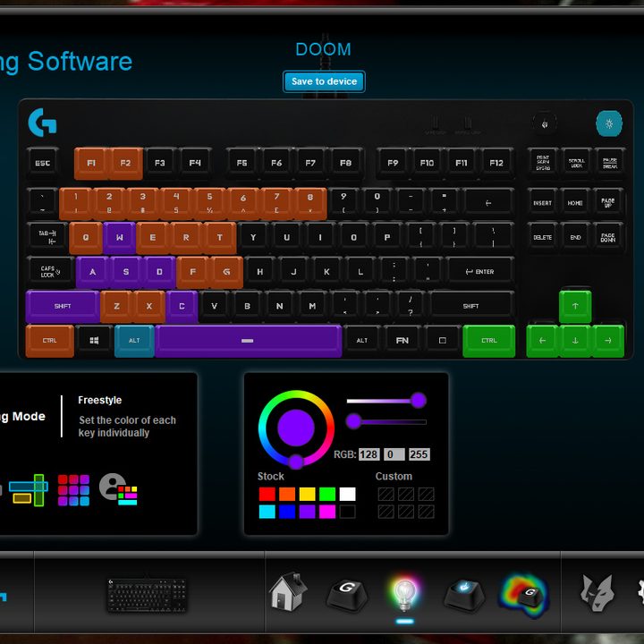Select the purple C key
644x644 pixels.
point(182,307)
